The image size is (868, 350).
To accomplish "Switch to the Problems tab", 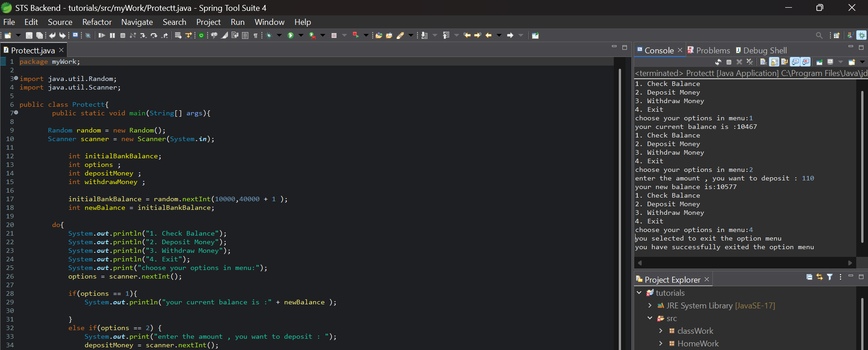I will [712, 51].
